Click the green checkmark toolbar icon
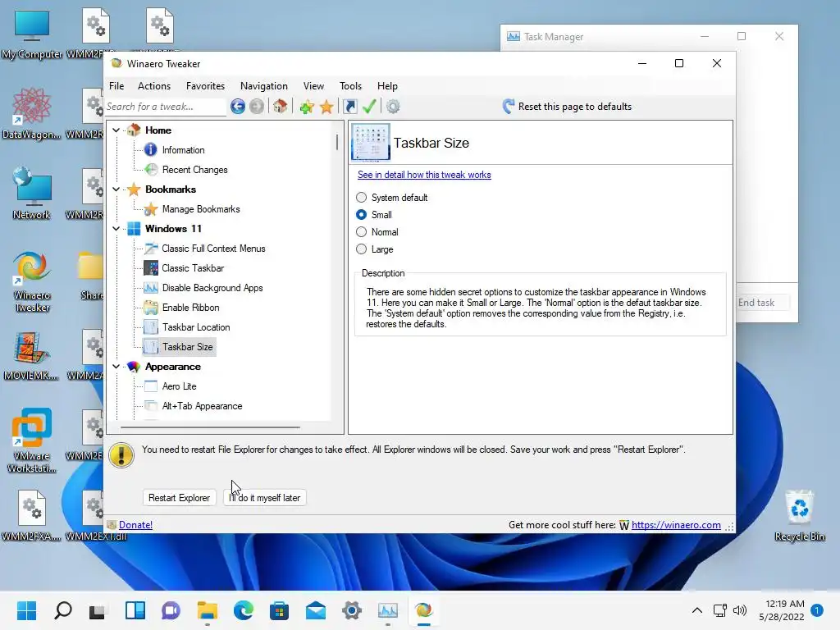This screenshot has height=630, width=840. point(369,107)
